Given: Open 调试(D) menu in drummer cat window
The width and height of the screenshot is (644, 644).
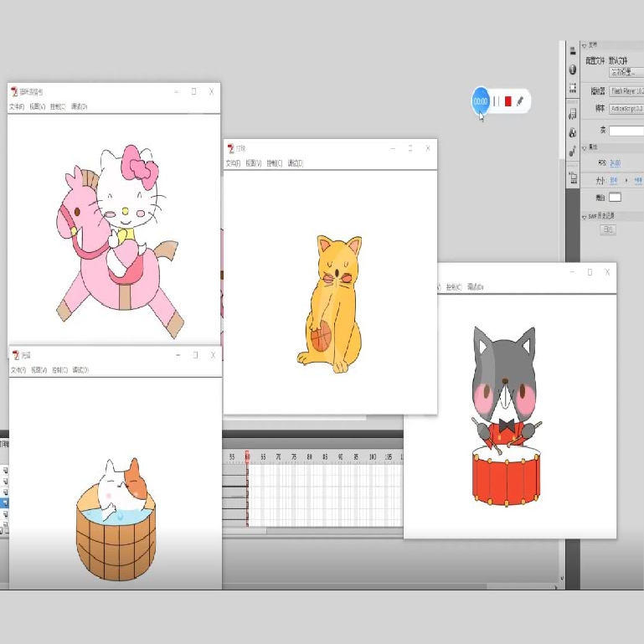Looking at the screenshot, I should pyautogui.click(x=475, y=287).
